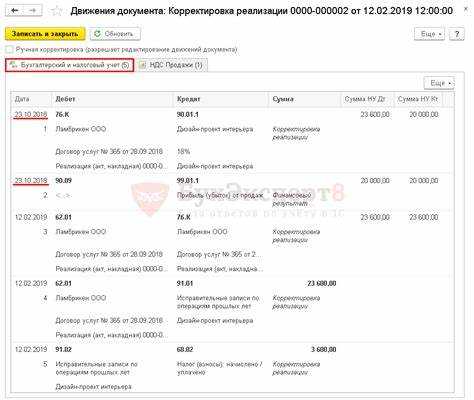Go forward with the right arrow button

click(x=32, y=11)
